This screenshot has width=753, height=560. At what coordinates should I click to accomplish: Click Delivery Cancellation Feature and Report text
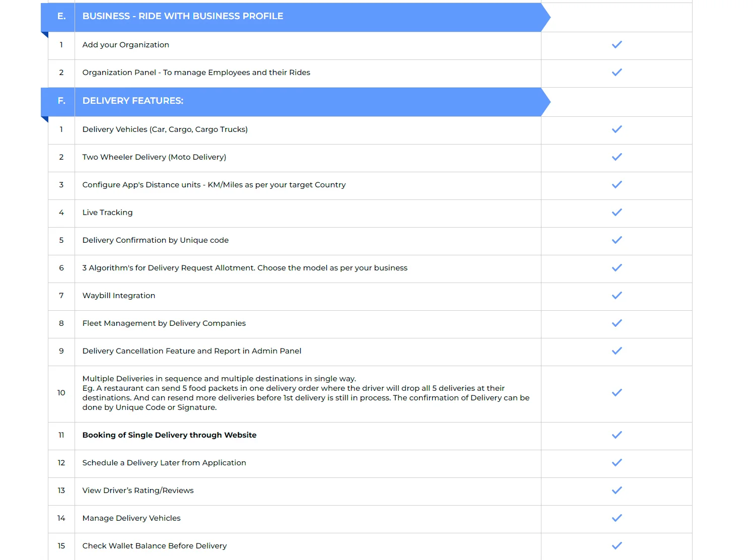(192, 351)
